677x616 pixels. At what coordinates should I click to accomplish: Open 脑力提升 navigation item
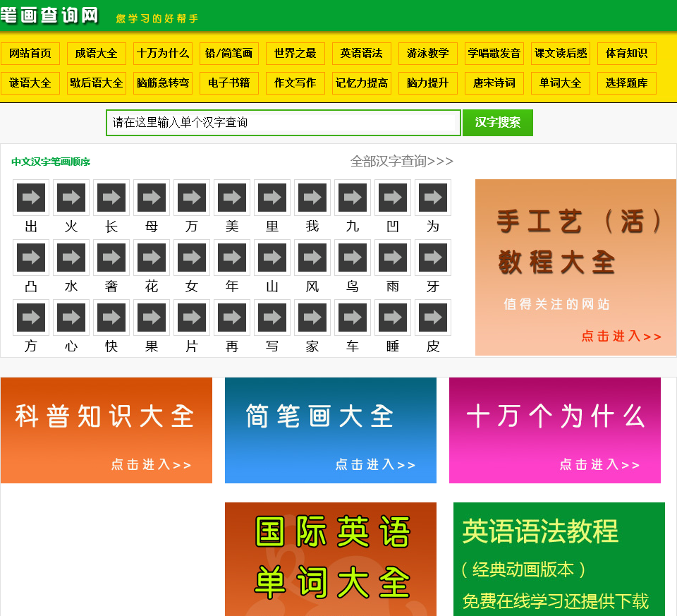(x=428, y=83)
